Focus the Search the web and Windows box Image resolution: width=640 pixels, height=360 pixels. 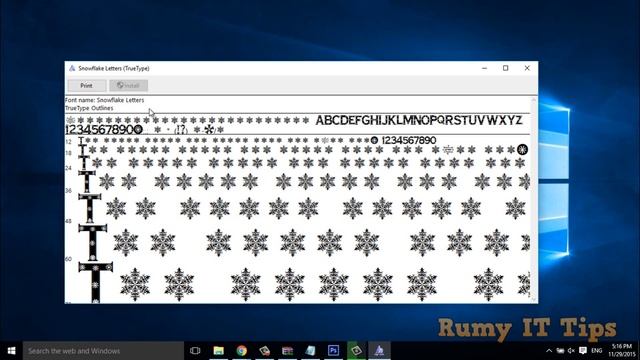(103, 351)
